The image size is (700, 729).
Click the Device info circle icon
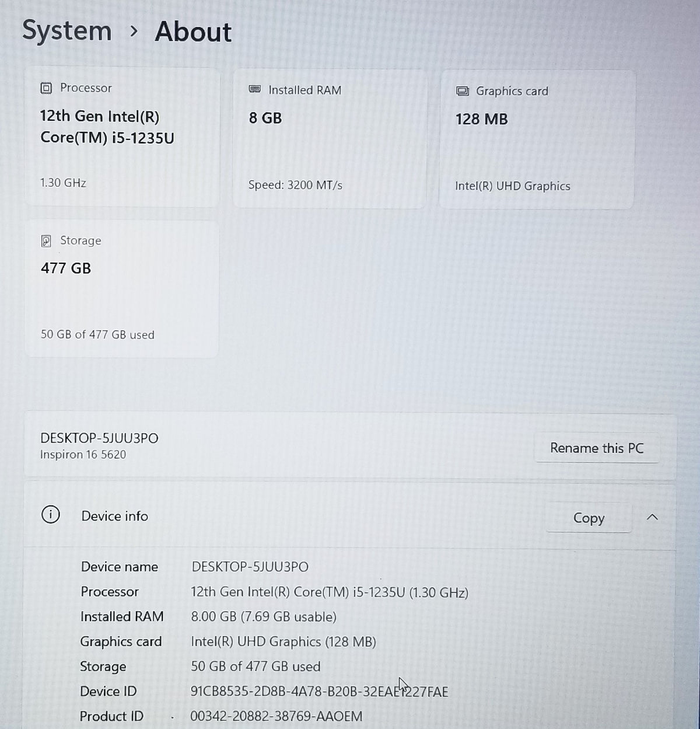coord(51,515)
